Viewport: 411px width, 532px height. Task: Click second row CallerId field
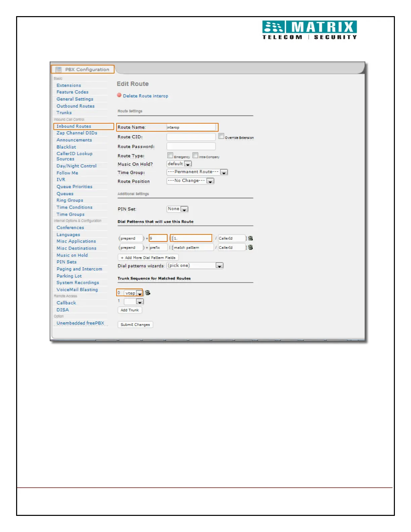pos(232,248)
